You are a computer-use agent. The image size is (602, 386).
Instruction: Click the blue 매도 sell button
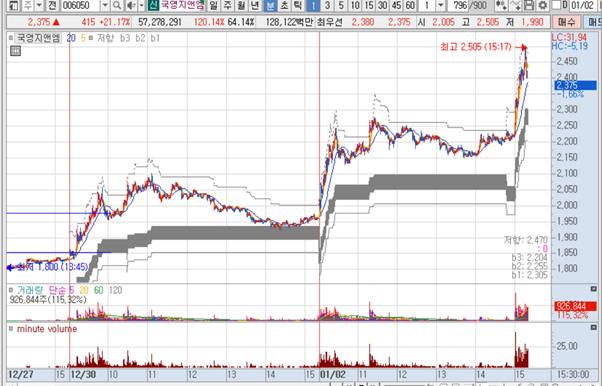pyautogui.click(x=593, y=22)
